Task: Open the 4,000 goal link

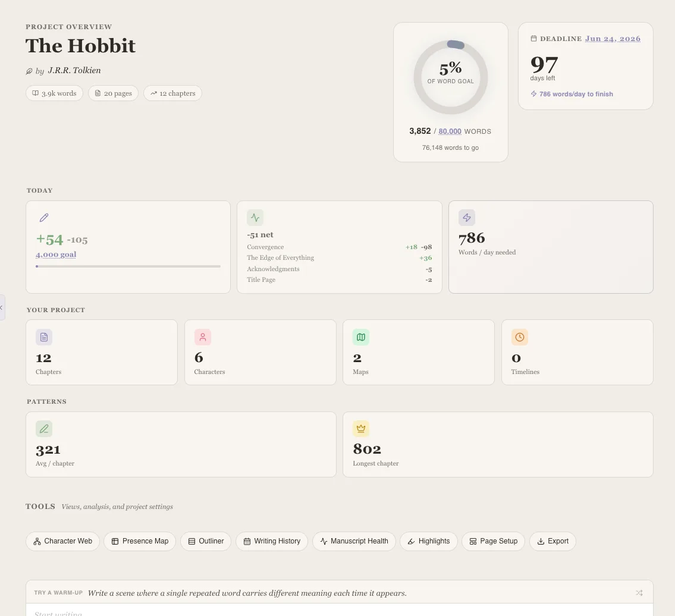Action: (x=55, y=254)
